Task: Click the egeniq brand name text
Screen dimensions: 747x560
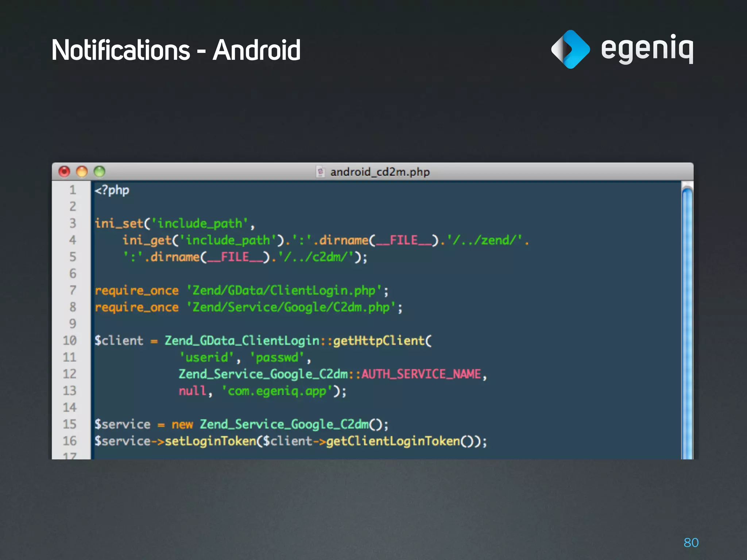Action: [647, 49]
